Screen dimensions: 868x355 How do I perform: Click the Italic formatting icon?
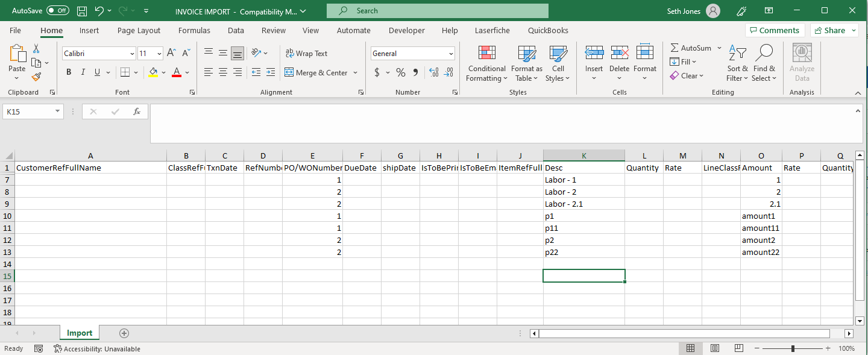(83, 72)
